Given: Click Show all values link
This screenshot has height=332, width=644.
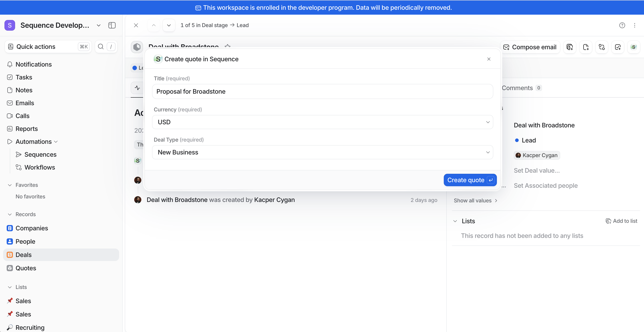Looking at the screenshot, I should point(475,200).
